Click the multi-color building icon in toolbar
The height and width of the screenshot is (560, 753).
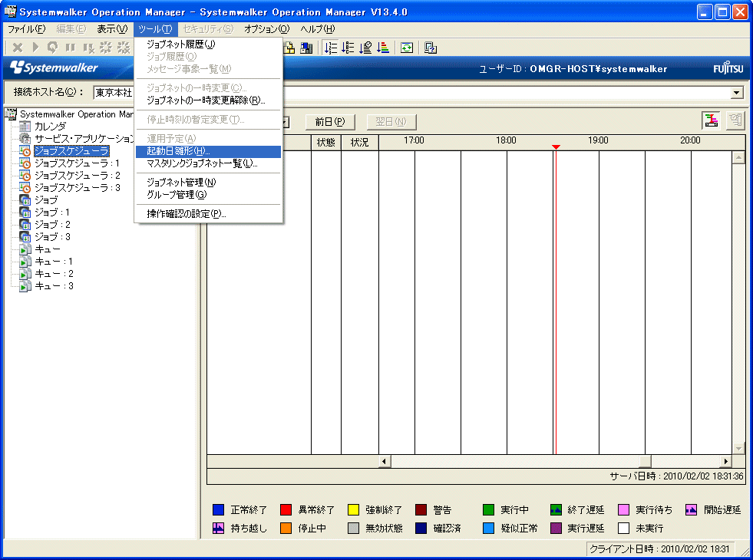[x=306, y=48]
